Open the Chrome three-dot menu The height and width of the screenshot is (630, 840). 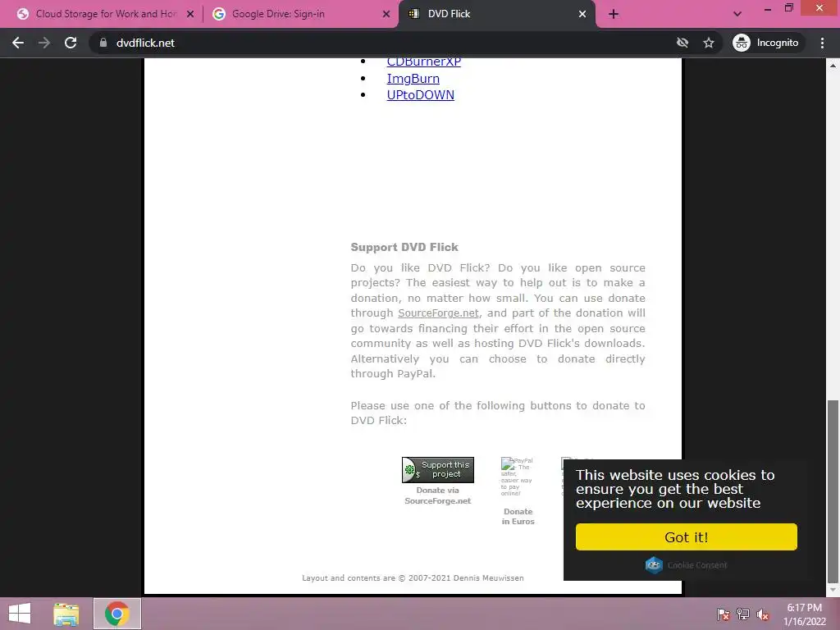click(x=822, y=43)
